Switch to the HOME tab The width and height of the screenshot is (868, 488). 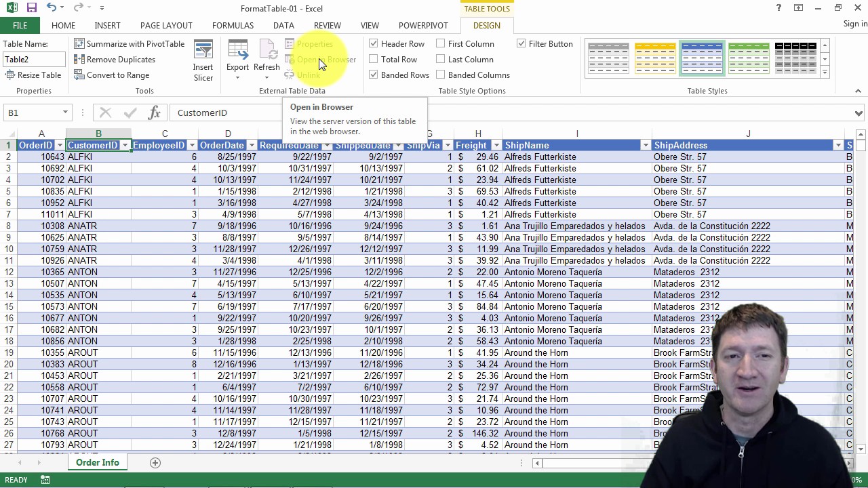(x=63, y=25)
